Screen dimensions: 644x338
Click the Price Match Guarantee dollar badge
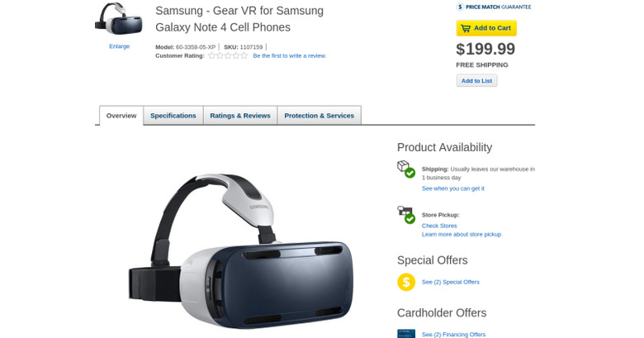click(x=460, y=7)
